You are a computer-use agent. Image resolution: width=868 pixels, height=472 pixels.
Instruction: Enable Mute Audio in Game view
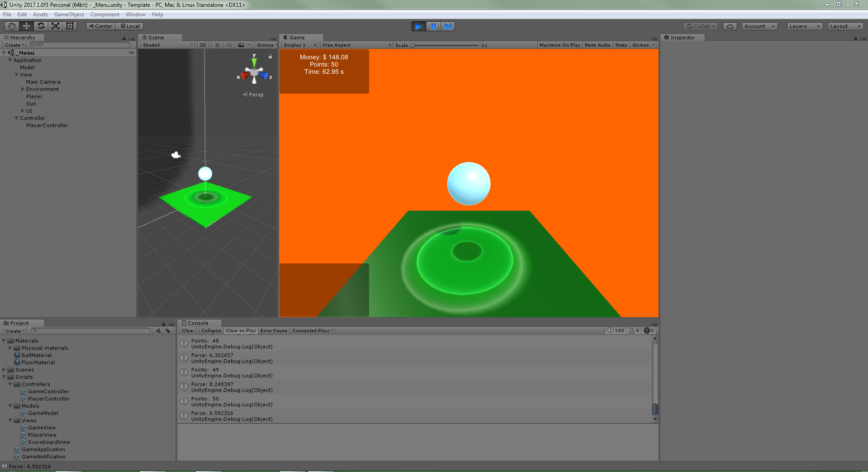coord(597,45)
